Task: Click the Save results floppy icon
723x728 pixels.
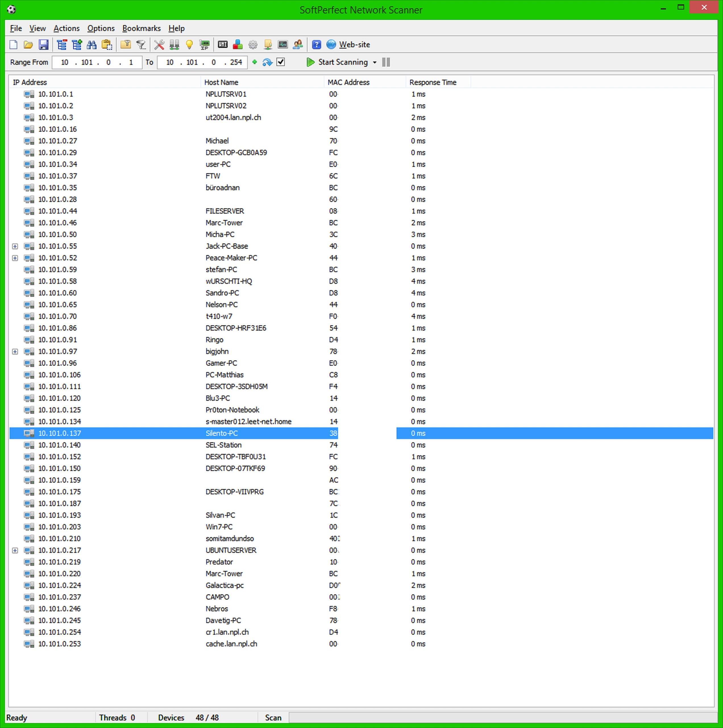Action: pos(43,45)
